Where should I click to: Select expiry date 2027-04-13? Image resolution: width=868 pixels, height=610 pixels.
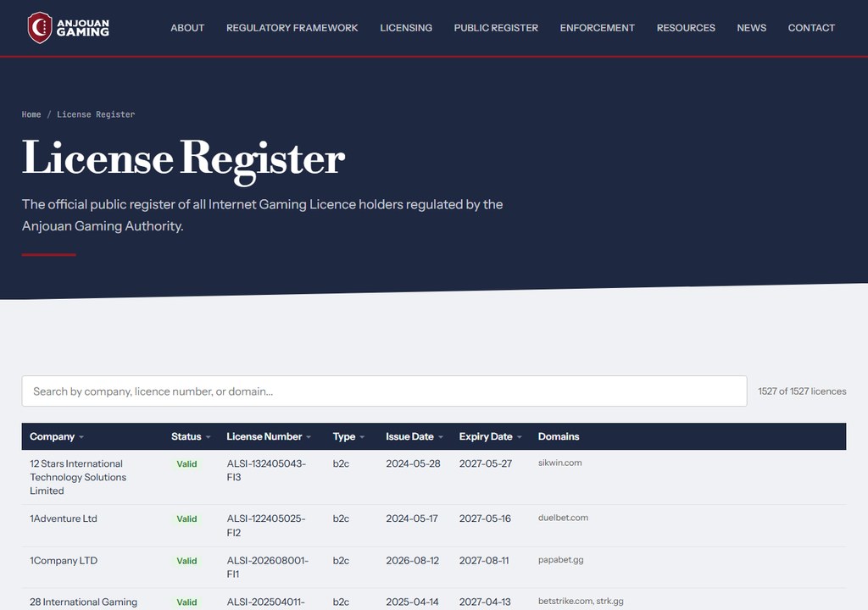[485, 602]
